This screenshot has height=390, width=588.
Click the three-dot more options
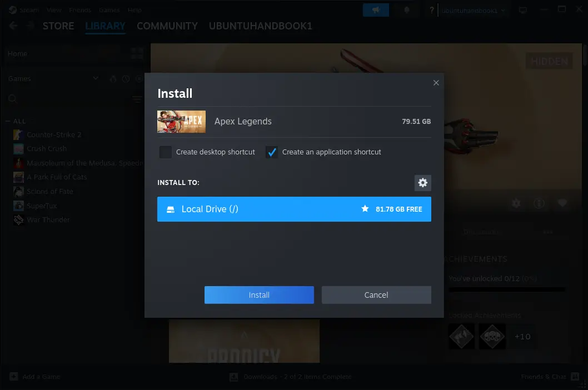coord(548,232)
